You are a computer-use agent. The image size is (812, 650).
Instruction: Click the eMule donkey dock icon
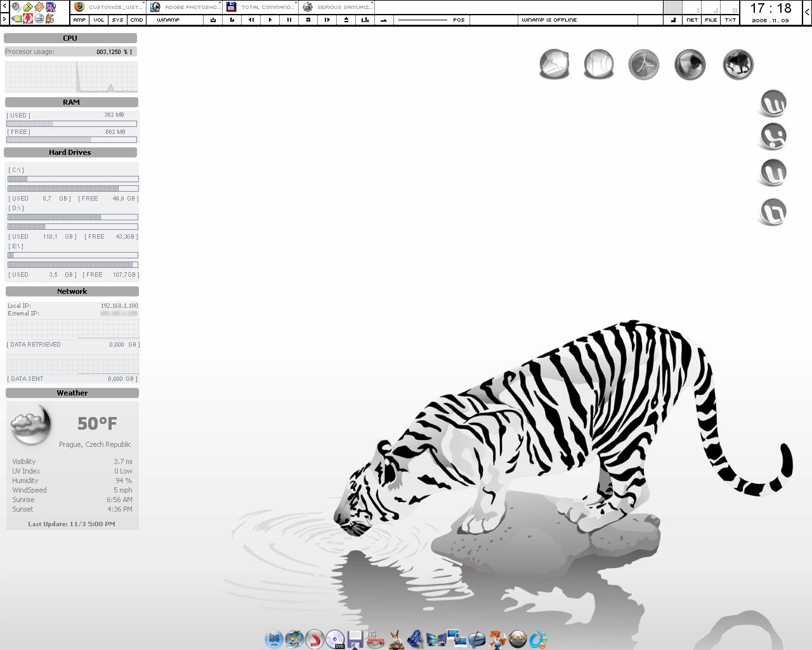tap(396, 639)
